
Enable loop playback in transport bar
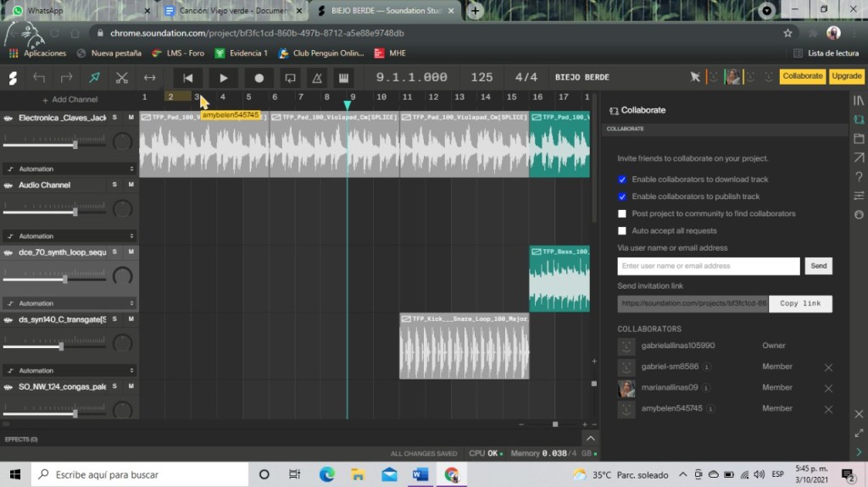[290, 77]
